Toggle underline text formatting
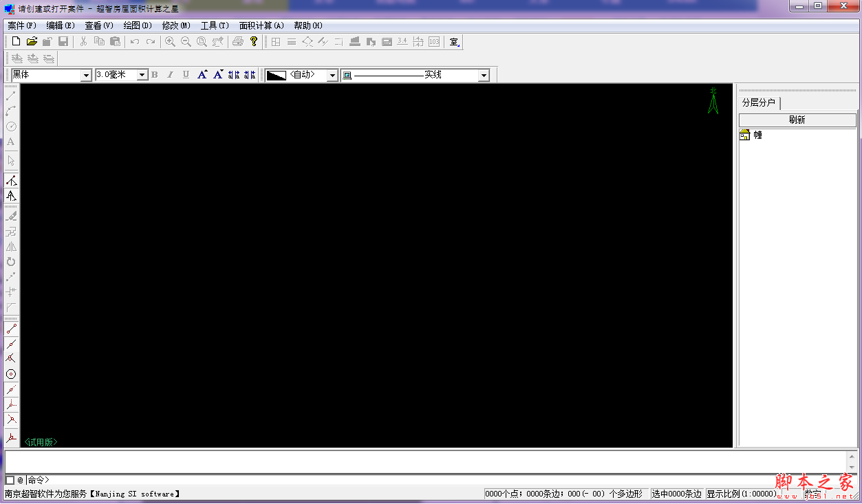Viewport: 862px width, 504px height. coord(186,74)
